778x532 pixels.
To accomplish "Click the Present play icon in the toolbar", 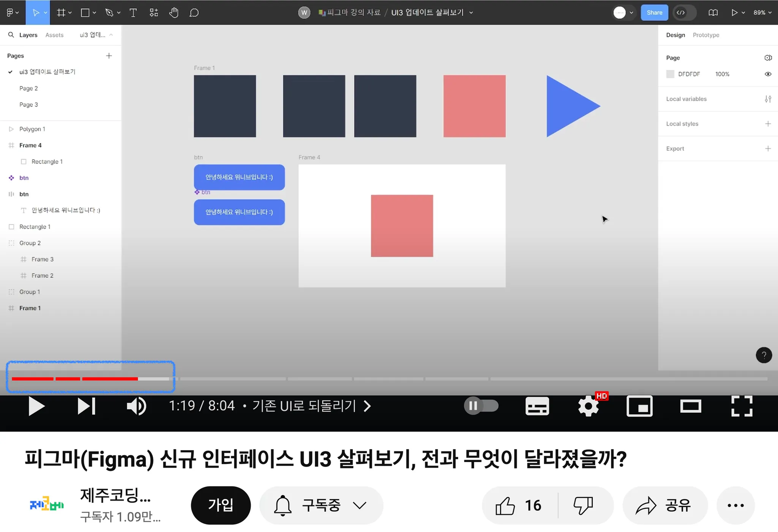I will point(734,12).
